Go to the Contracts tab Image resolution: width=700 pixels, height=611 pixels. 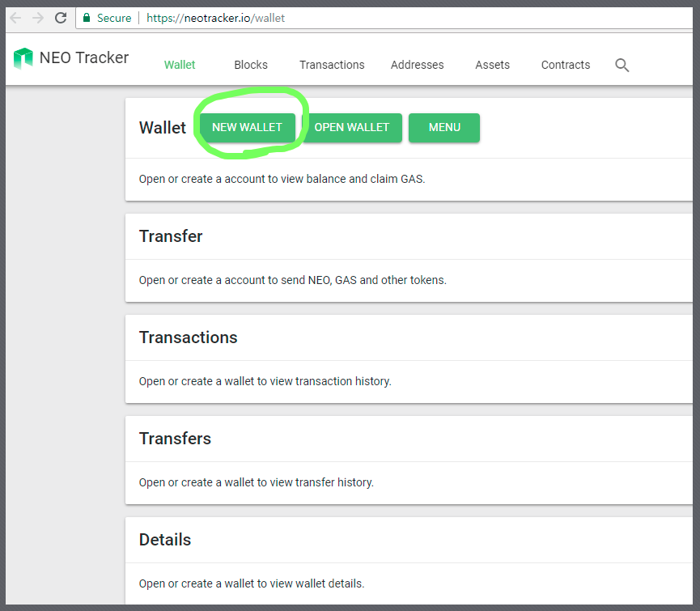566,65
